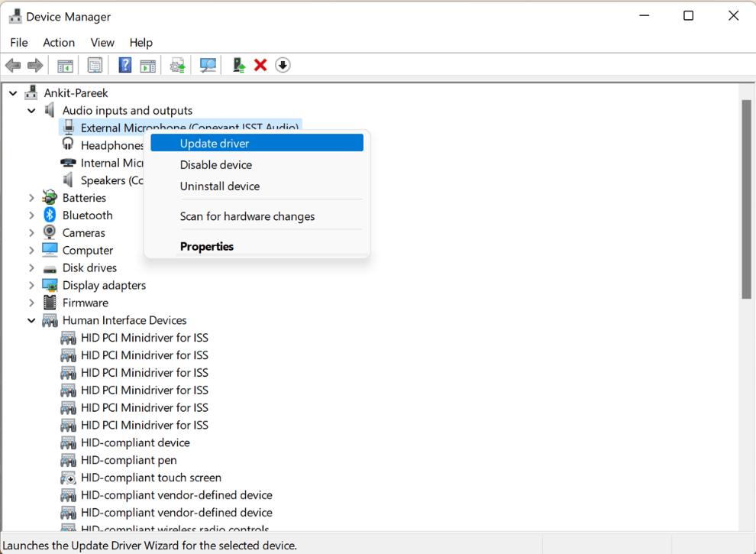Expand the Firmware category
The height and width of the screenshot is (554, 756).
pyautogui.click(x=31, y=303)
